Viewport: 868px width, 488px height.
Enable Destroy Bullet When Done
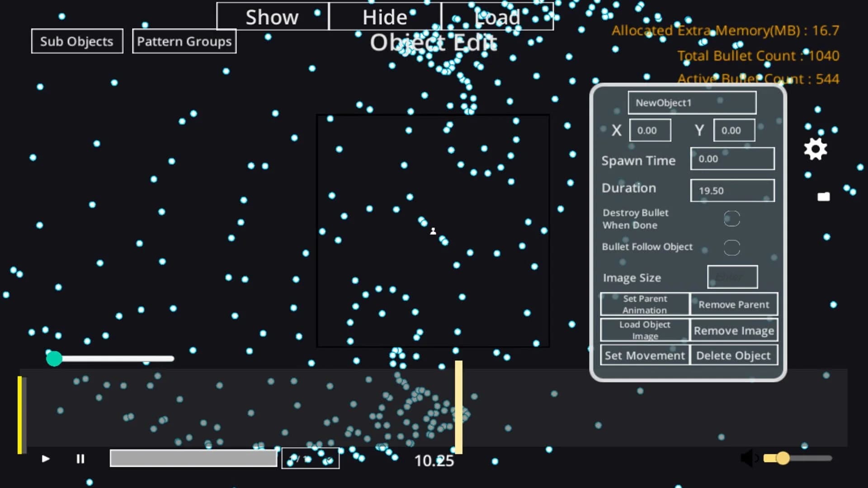(x=732, y=218)
